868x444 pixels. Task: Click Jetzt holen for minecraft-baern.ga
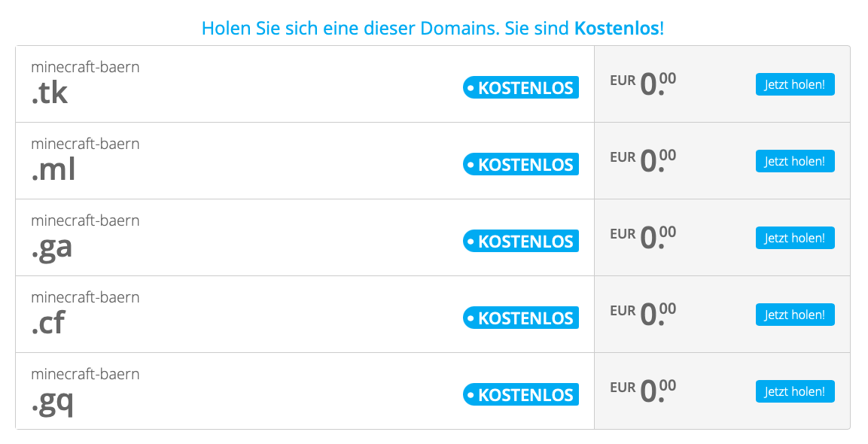click(x=795, y=238)
